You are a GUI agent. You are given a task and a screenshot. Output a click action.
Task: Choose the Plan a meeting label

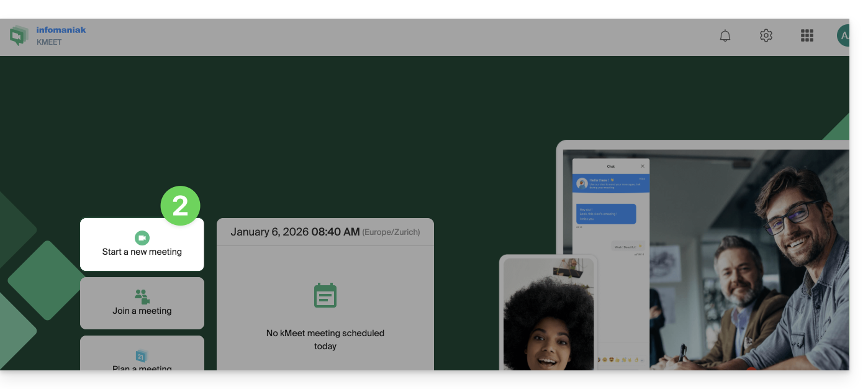(142, 367)
